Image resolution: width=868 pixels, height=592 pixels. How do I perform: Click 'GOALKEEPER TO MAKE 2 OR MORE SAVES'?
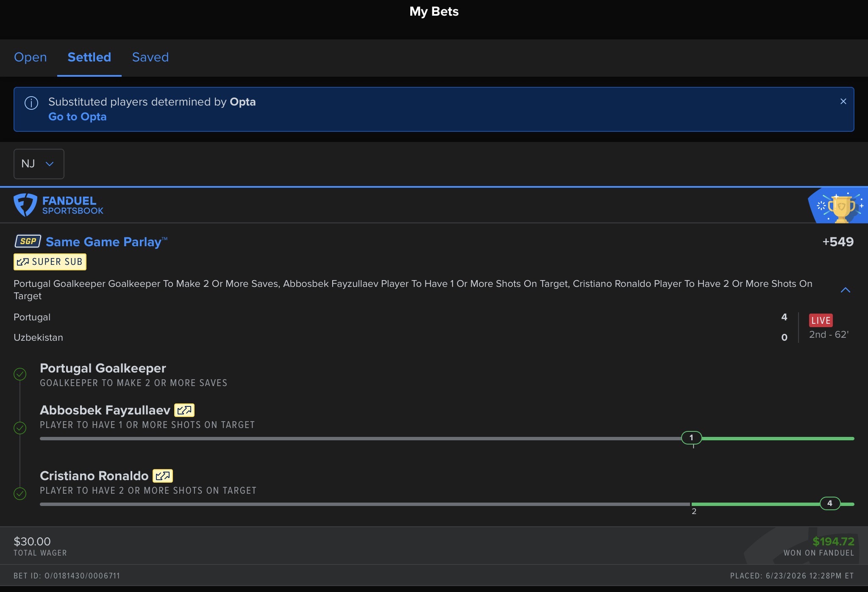click(x=134, y=383)
